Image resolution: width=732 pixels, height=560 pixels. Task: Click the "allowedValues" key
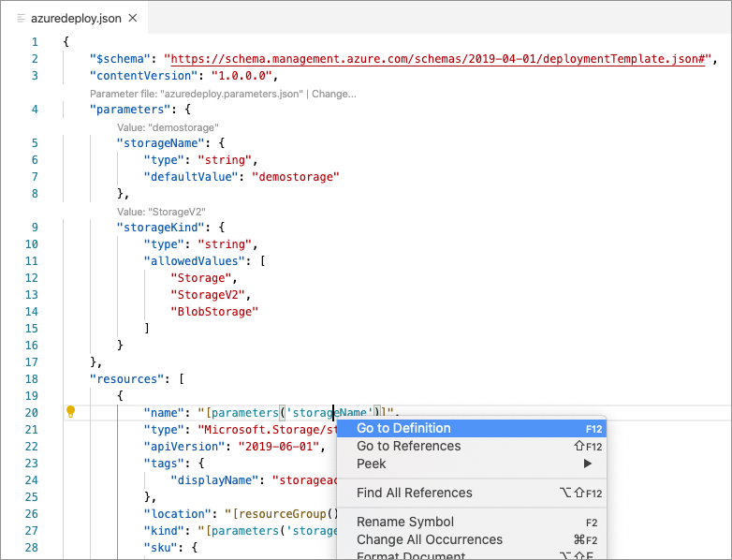point(194,261)
